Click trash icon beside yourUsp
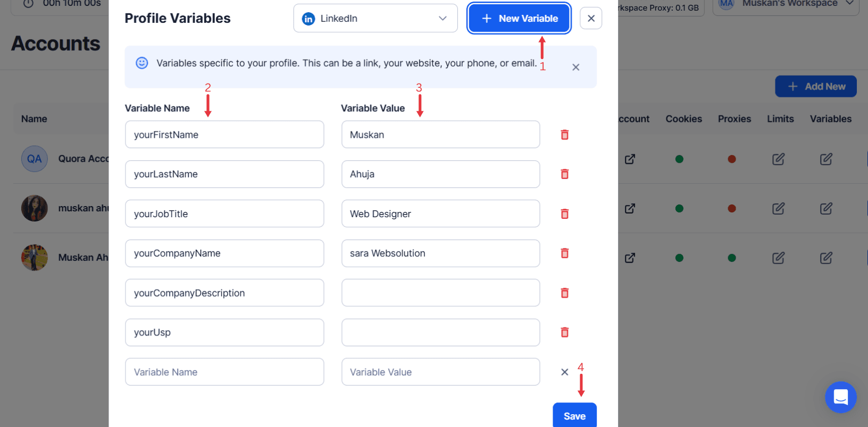This screenshot has height=427, width=868. click(x=564, y=332)
